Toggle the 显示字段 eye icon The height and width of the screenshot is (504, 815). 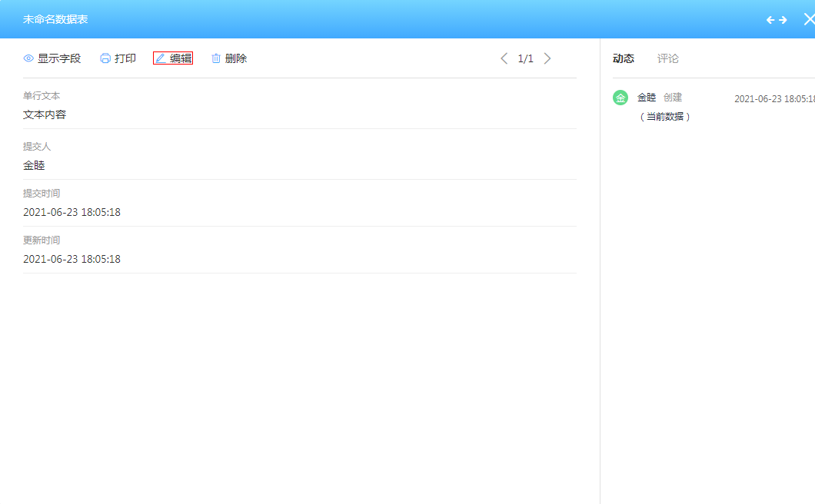[x=28, y=58]
